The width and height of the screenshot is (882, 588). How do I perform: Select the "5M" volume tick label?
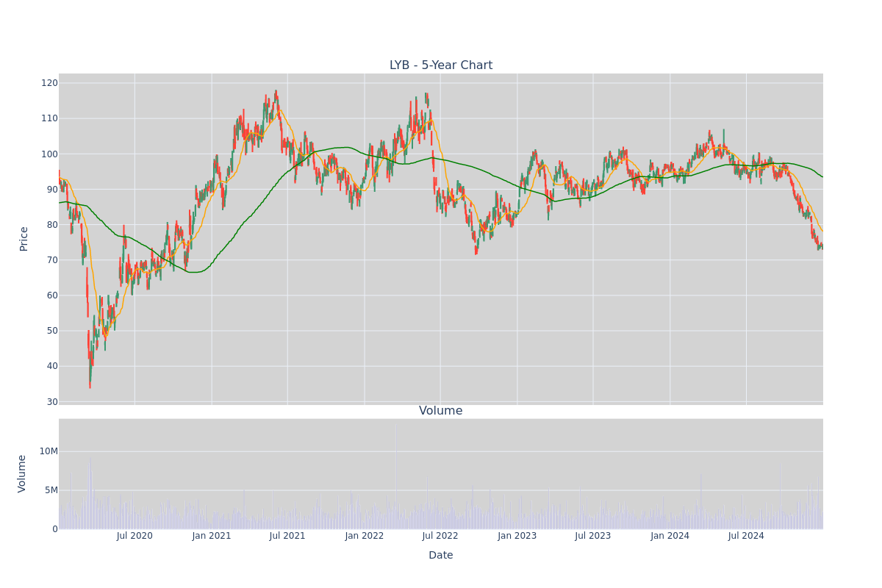(51, 490)
